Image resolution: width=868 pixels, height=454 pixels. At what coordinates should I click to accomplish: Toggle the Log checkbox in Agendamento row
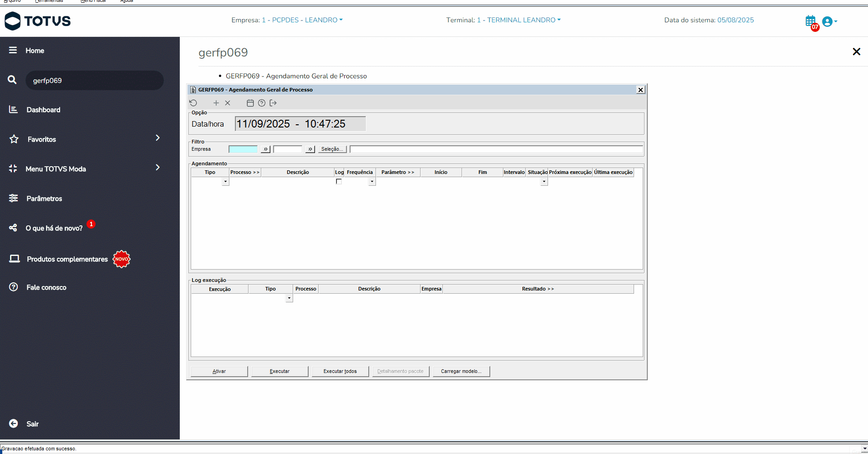click(339, 181)
